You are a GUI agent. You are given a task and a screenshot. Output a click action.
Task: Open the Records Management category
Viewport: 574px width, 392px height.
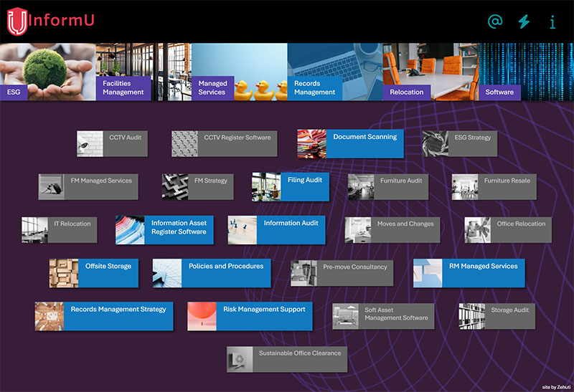[314, 87]
